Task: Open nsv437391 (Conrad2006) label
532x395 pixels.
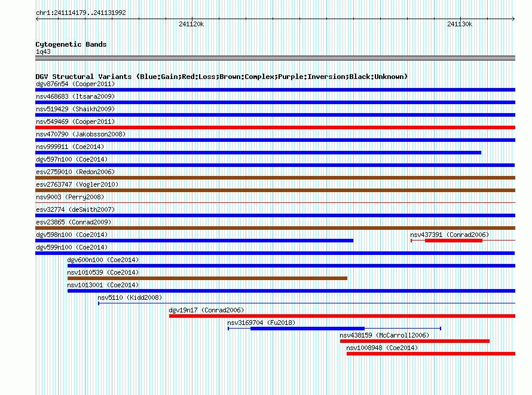Action: (x=450, y=235)
